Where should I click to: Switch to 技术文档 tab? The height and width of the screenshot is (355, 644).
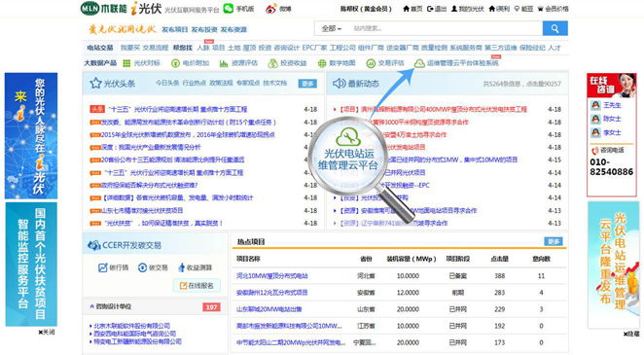[274, 83]
